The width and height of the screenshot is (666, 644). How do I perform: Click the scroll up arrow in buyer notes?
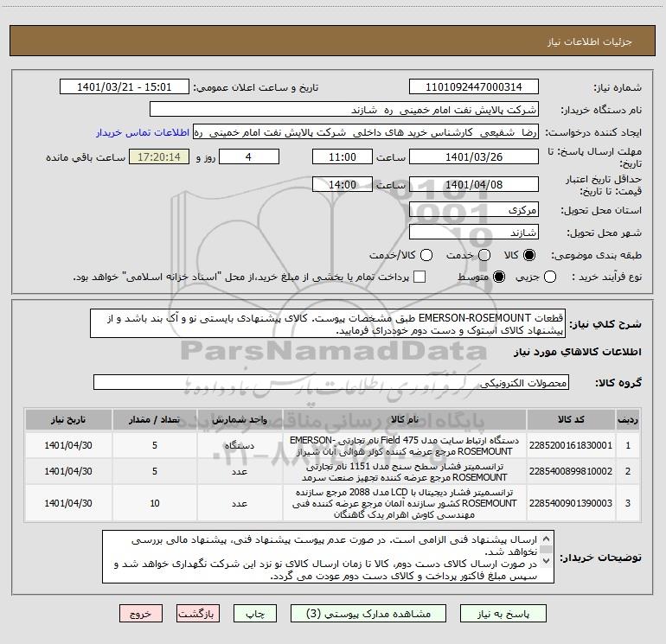547,539
